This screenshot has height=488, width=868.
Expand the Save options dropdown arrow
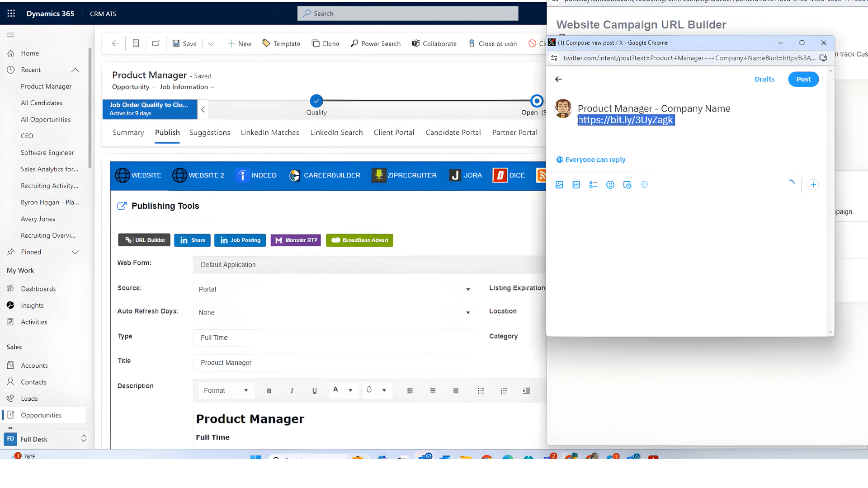[x=211, y=44]
